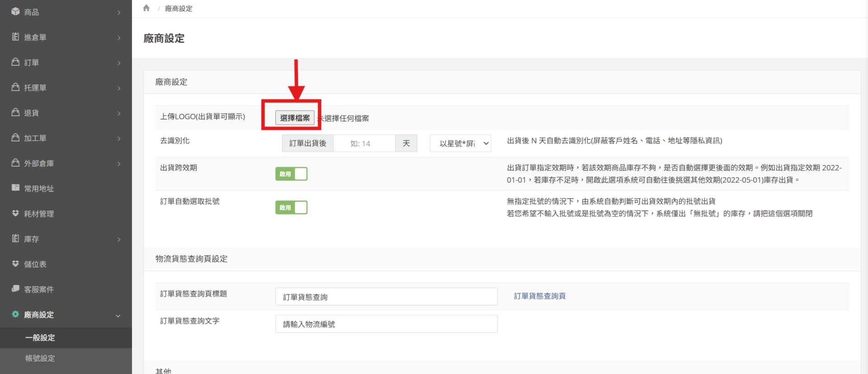The image size is (868, 374).
Task: Click the 常用地址 book icon
Action: click(x=15, y=188)
